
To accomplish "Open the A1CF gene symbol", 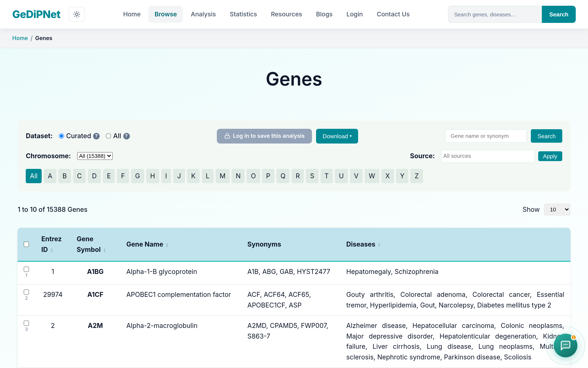I will 95,294.
